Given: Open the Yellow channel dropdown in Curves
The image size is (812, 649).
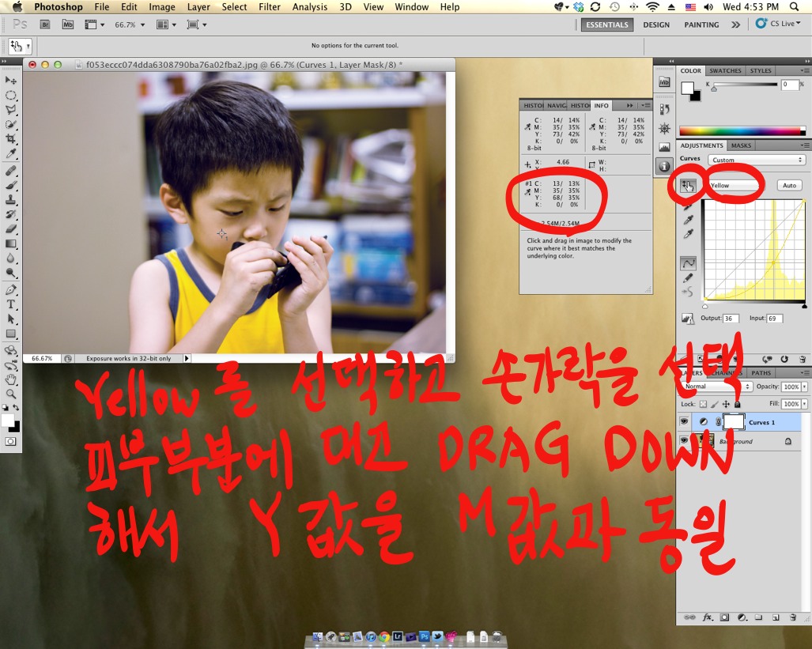Looking at the screenshot, I should click(x=735, y=185).
